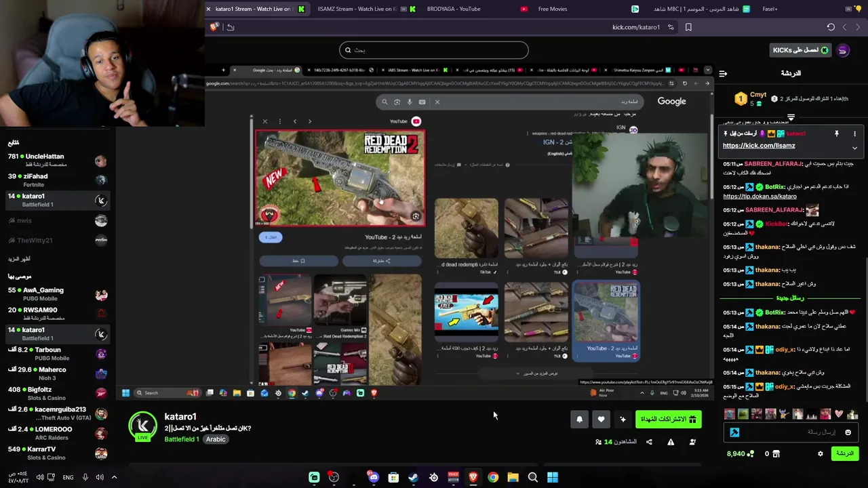This screenshot has height=488, width=868.
Task: Open the Steam icon in the taskbar
Action: tap(413, 477)
